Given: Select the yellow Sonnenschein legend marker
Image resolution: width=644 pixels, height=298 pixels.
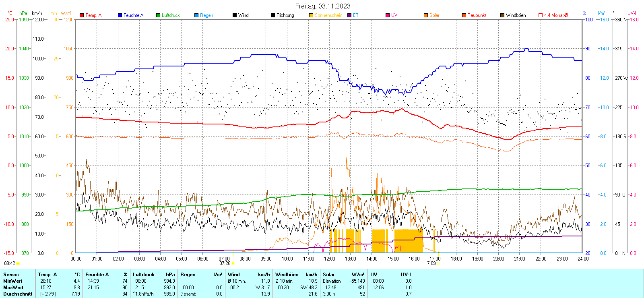Looking at the screenshot, I should (x=311, y=15).
